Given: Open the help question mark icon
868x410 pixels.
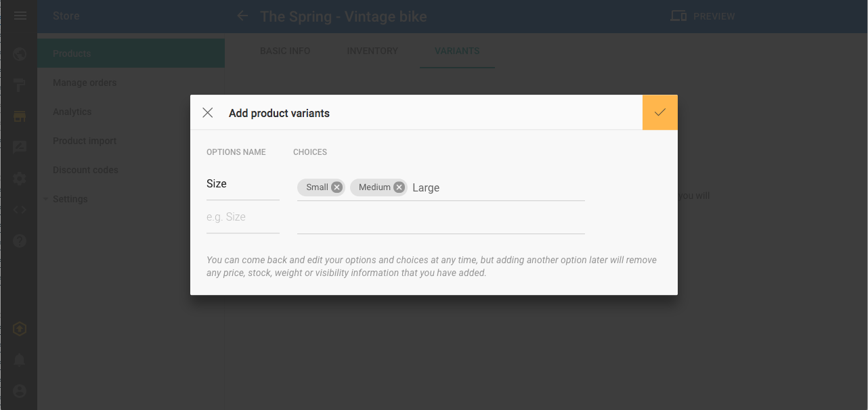Looking at the screenshot, I should coord(20,240).
